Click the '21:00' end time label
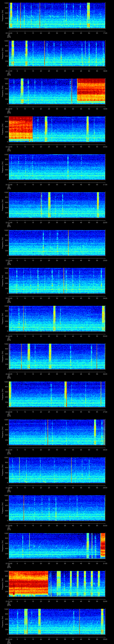 (x=105, y=184)
